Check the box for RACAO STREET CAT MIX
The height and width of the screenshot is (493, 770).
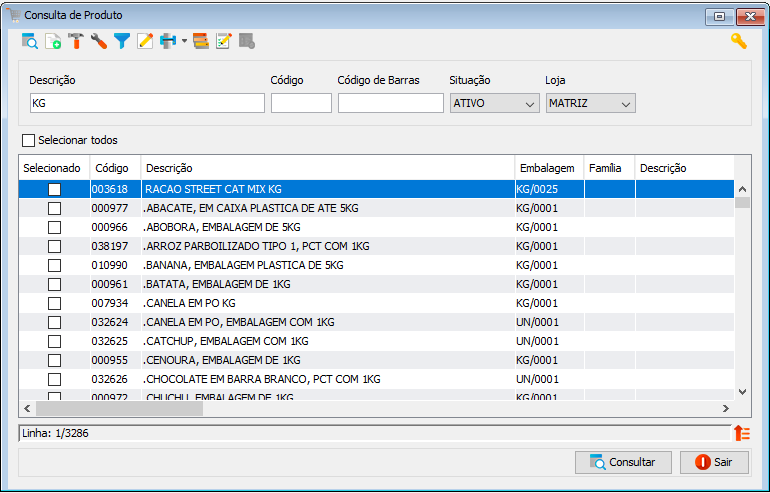(54, 189)
